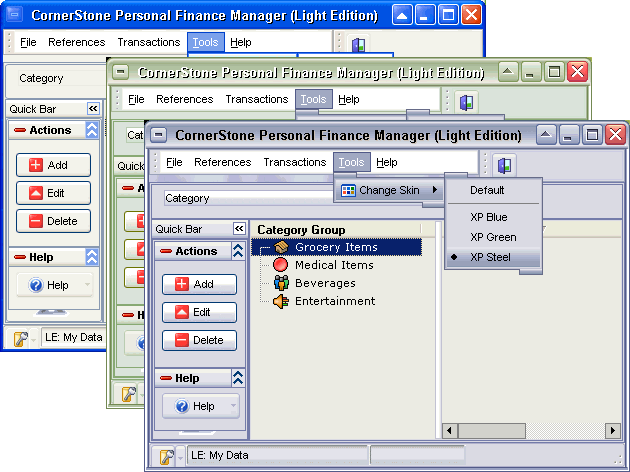Click the key icon in green window status bar
This screenshot has width=630, height=472.
click(129, 394)
